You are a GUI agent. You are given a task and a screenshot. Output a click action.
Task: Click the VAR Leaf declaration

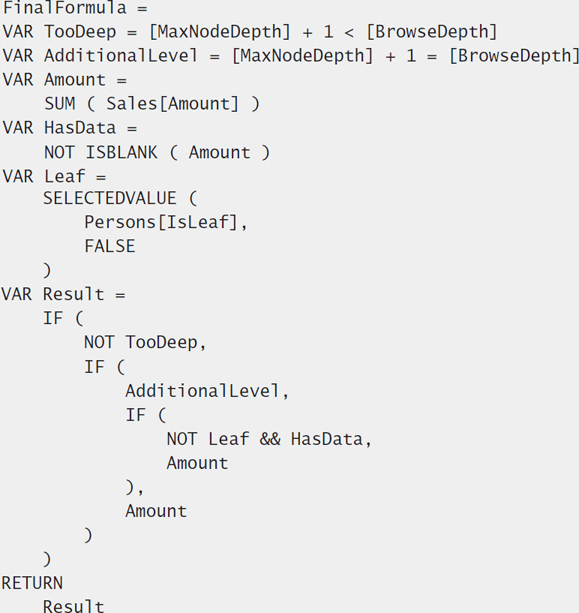44,176
